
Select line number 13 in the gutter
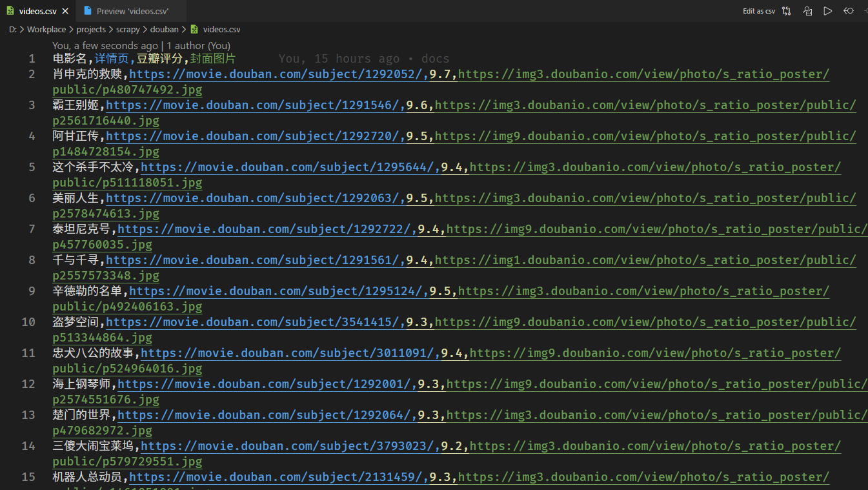[x=28, y=415]
